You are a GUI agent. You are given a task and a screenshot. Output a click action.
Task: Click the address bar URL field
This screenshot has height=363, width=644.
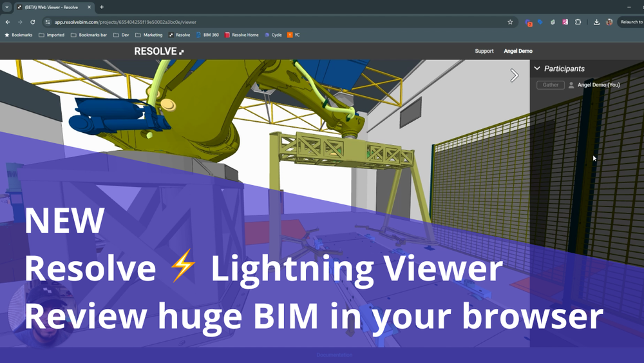point(258,22)
